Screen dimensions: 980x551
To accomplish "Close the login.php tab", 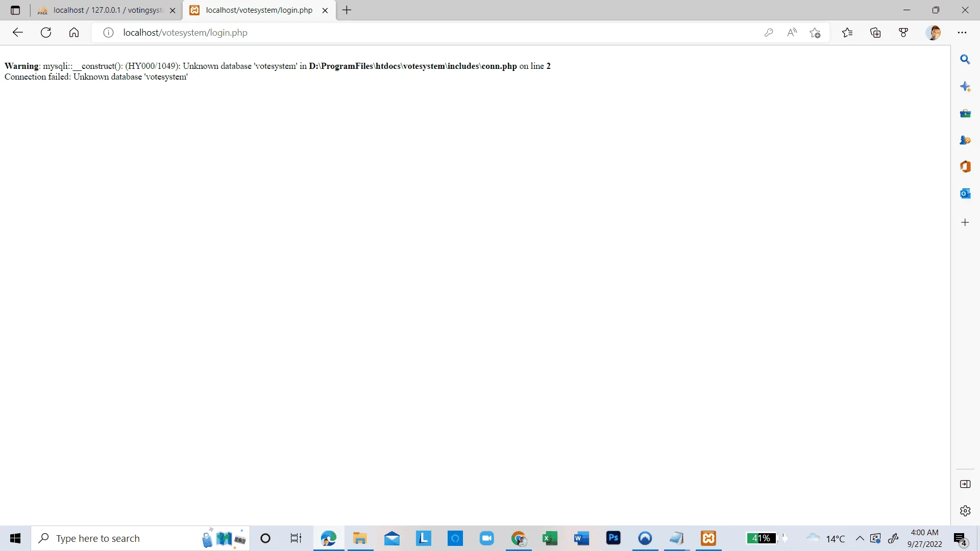I will coord(325,10).
